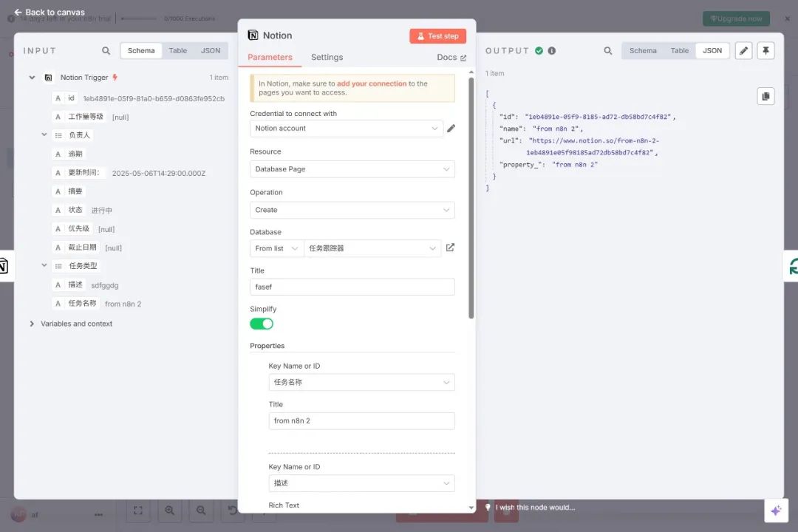Click the fit-to-view canvas icon
This screenshot has height=532, width=798.
[x=138, y=510]
